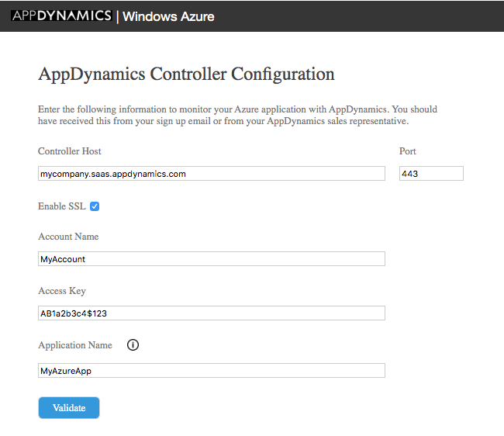Click the AppDynamics Controller Configuration heading
This screenshot has width=504, height=436.
click(x=186, y=74)
